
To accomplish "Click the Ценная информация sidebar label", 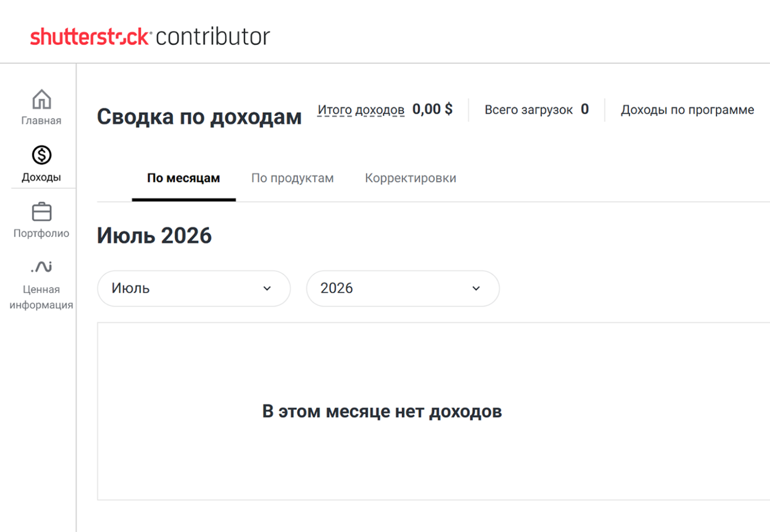I will [x=41, y=297].
